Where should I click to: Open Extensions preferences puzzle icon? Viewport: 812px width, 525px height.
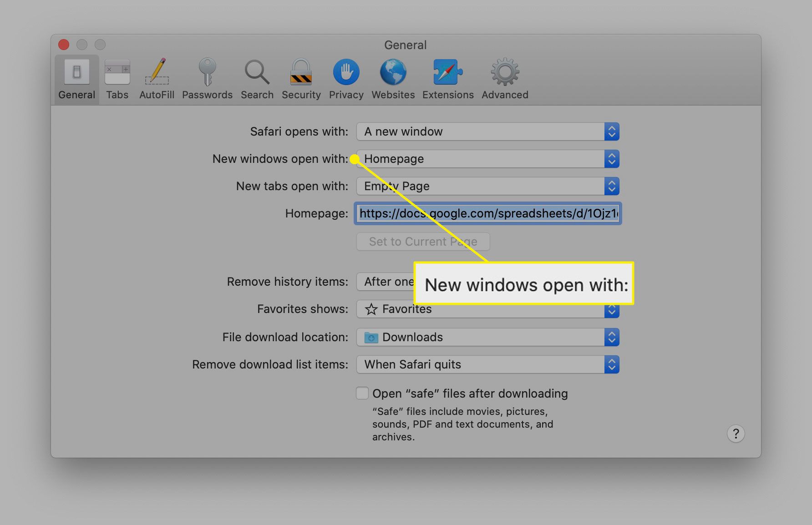(x=448, y=72)
